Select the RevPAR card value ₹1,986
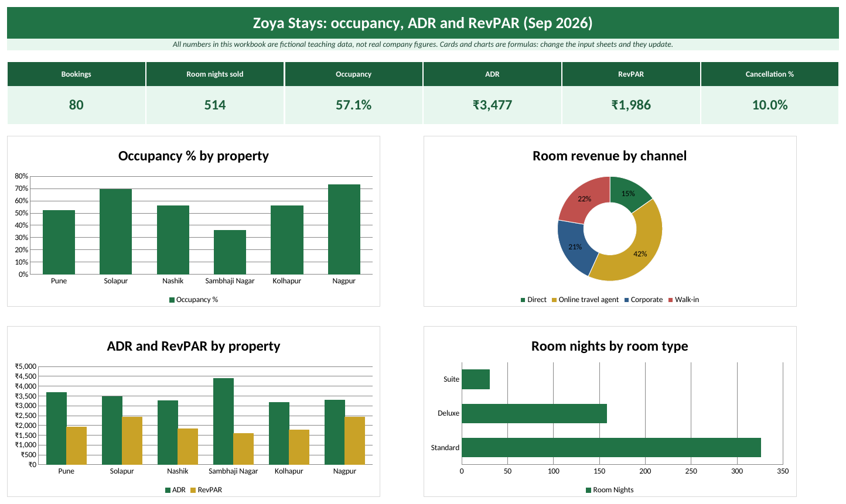 point(631,105)
